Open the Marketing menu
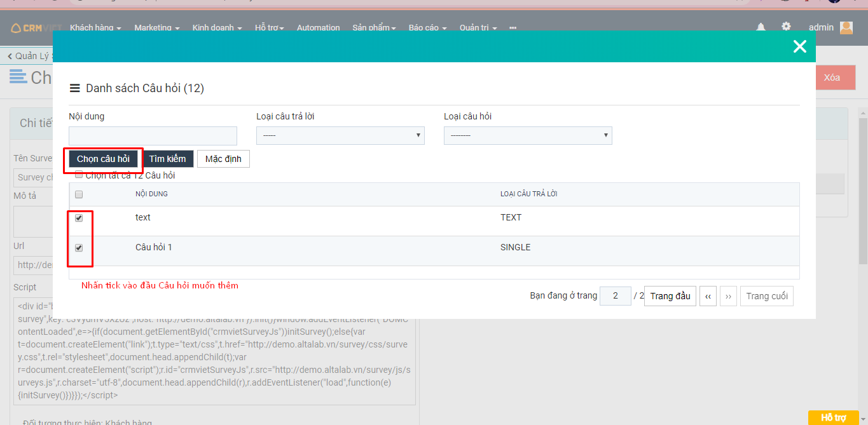 pyautogui.click(x=157, y=28)
